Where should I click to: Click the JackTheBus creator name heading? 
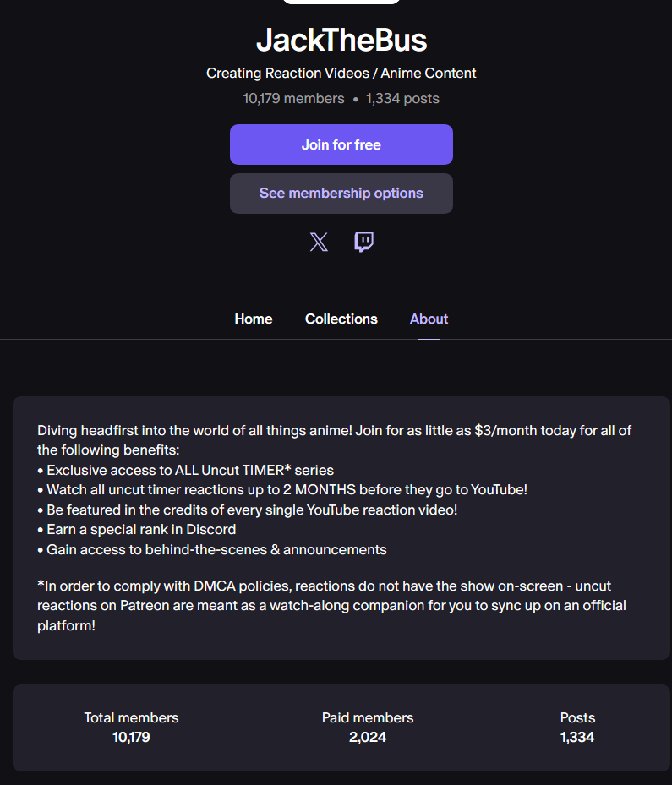pyautogui.click(x=341, y=40)
